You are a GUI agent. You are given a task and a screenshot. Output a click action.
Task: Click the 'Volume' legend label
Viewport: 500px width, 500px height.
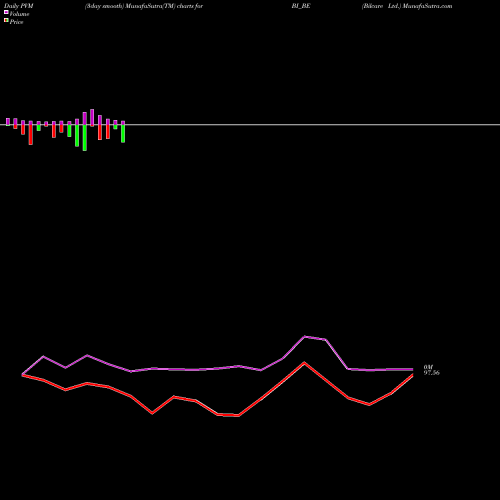click(x=19, y=14)
